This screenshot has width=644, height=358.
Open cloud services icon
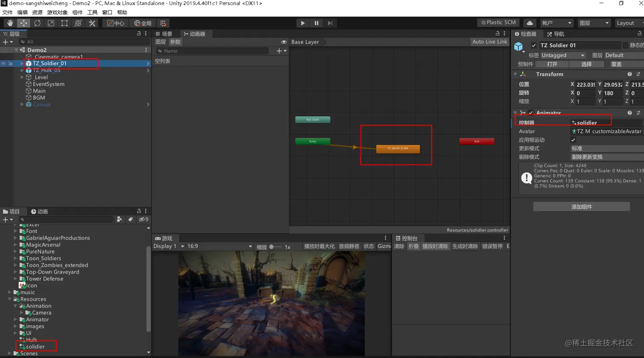(529, 23)
